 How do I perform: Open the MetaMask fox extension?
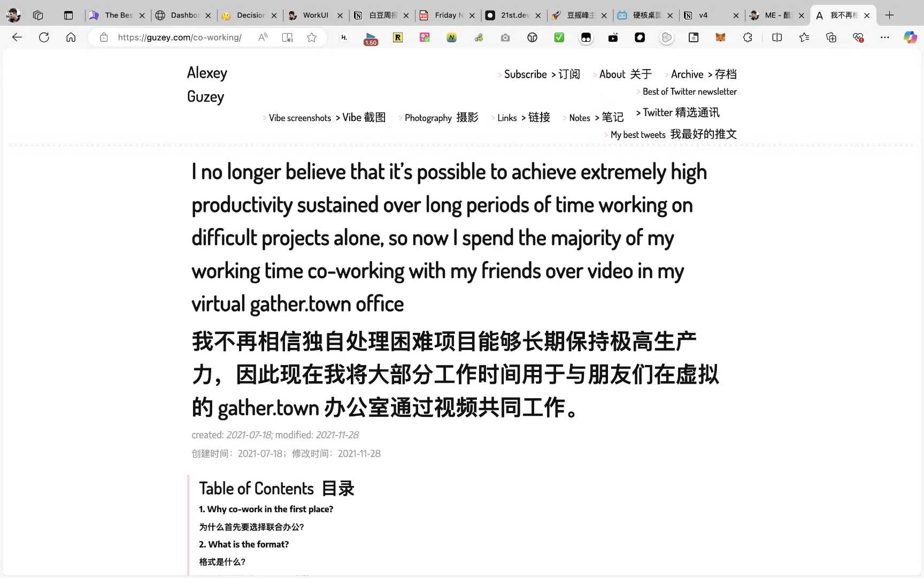(721, 37)
